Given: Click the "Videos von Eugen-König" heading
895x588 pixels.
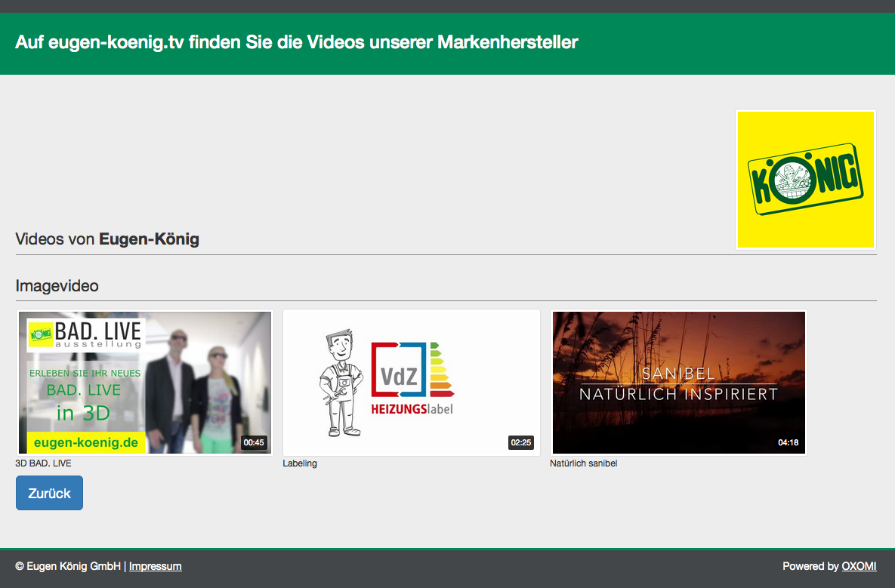Looking at the screenshot, I should 107,239.
